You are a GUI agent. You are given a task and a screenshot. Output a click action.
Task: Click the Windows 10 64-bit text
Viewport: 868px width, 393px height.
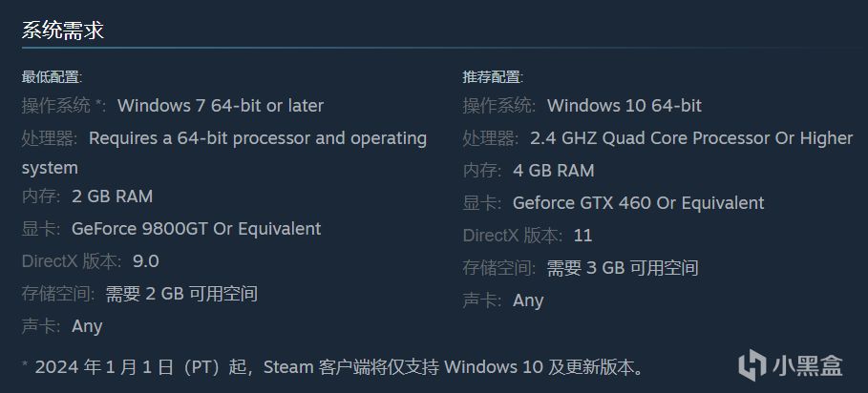(624, 106)
